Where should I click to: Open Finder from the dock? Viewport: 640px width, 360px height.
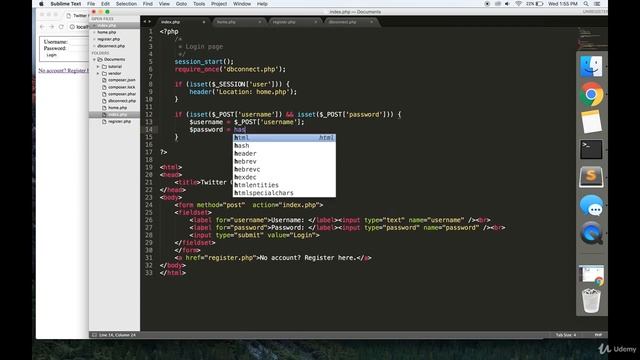(x=591, y=67)
